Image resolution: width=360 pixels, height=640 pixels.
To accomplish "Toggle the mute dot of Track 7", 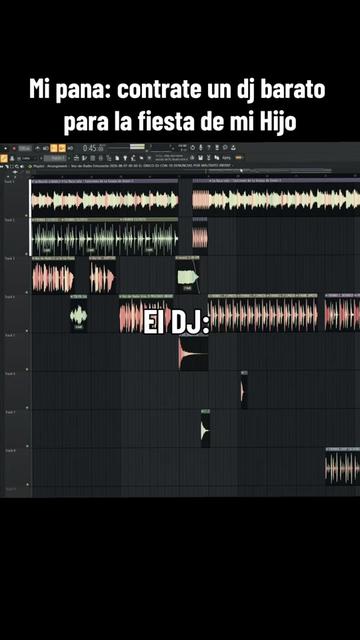I will [x=27, y=446].
